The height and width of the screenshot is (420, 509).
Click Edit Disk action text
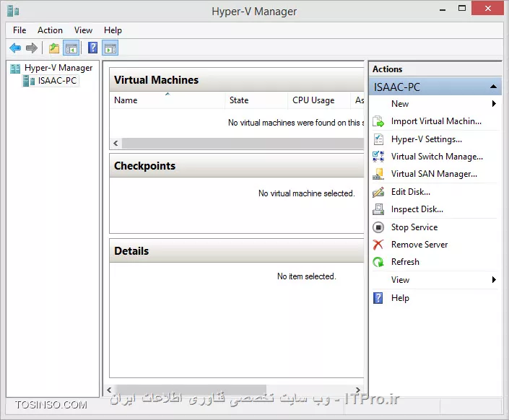411,192
